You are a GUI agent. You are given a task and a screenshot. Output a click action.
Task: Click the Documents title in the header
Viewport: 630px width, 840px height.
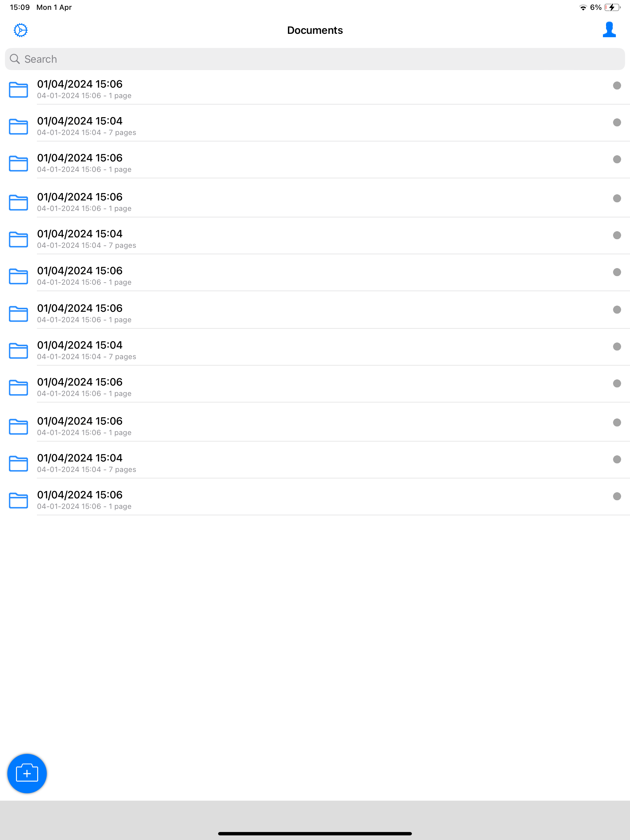point(315,30)
